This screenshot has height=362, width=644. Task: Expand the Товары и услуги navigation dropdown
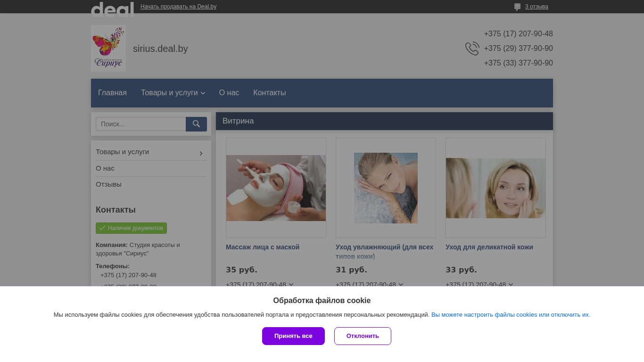(173, 93)
